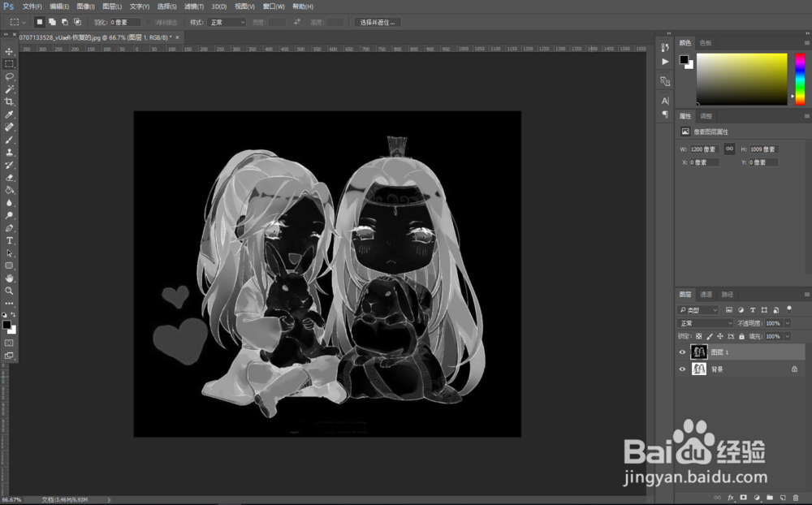Switch to the 色板 swatches tab
Screen dimensions: 812x505
[706, 43]
